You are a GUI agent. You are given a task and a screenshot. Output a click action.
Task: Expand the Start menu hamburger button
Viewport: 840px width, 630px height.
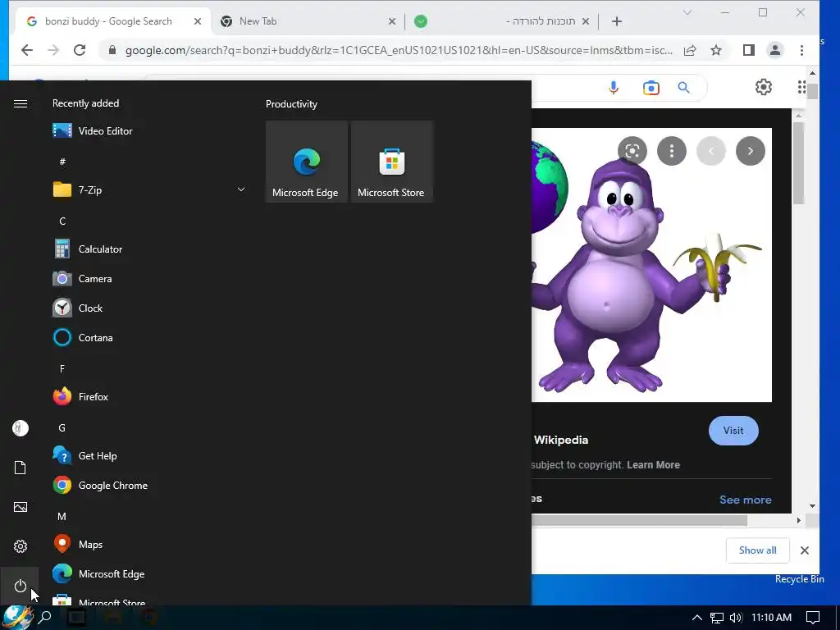21,103
